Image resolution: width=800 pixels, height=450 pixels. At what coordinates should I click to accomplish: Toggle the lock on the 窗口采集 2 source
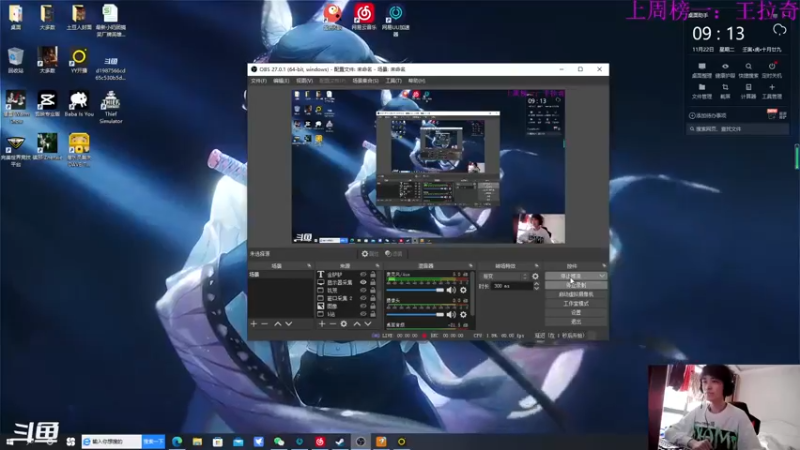[x=373, y=298]
